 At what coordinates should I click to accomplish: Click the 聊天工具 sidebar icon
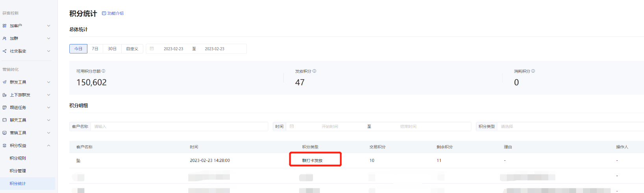tap(4, 120)
